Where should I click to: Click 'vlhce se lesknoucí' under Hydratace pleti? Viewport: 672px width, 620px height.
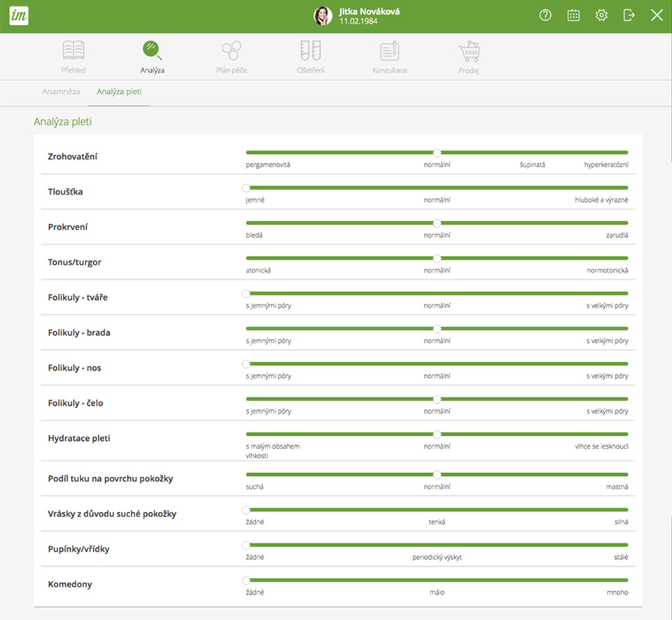click(602, 446)
